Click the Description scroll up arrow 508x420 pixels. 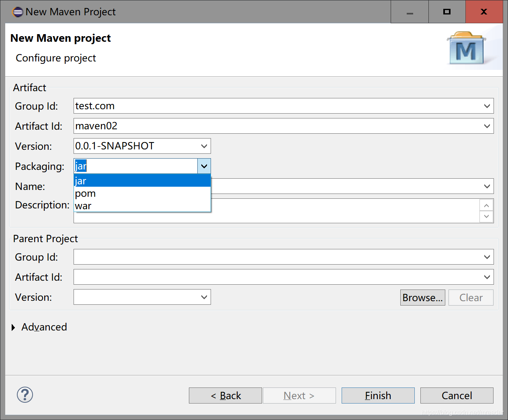click(486, 206)
